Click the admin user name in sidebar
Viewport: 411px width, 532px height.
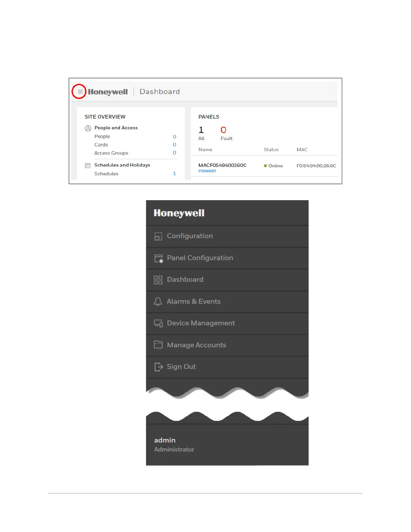[165, 440]
